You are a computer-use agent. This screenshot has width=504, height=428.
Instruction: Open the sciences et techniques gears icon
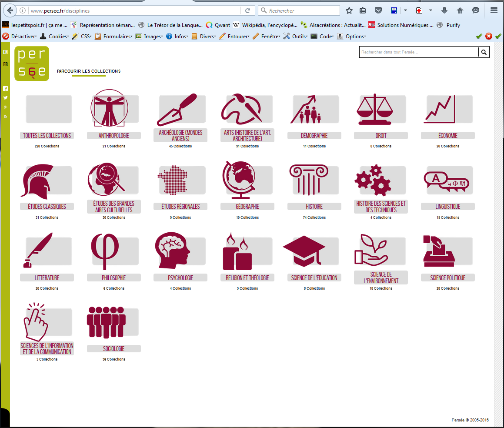[373, 181]
